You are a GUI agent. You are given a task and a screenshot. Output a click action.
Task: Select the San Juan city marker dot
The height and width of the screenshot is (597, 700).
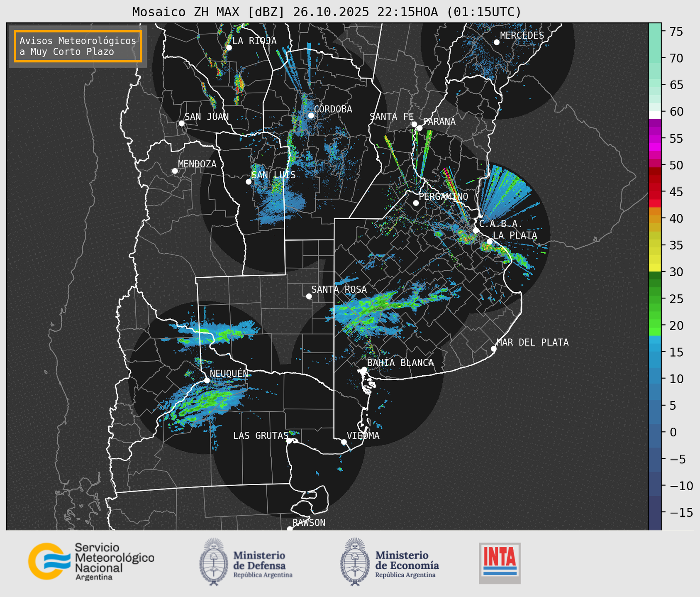tap(181, 123)
